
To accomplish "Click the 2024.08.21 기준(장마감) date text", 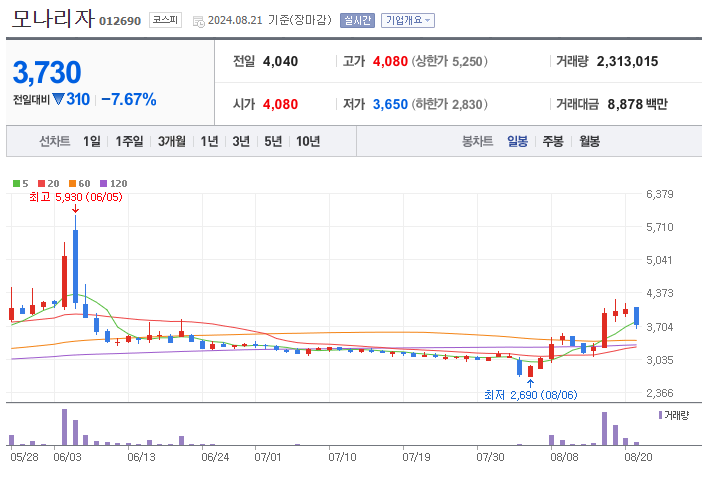I will (270, 20).
